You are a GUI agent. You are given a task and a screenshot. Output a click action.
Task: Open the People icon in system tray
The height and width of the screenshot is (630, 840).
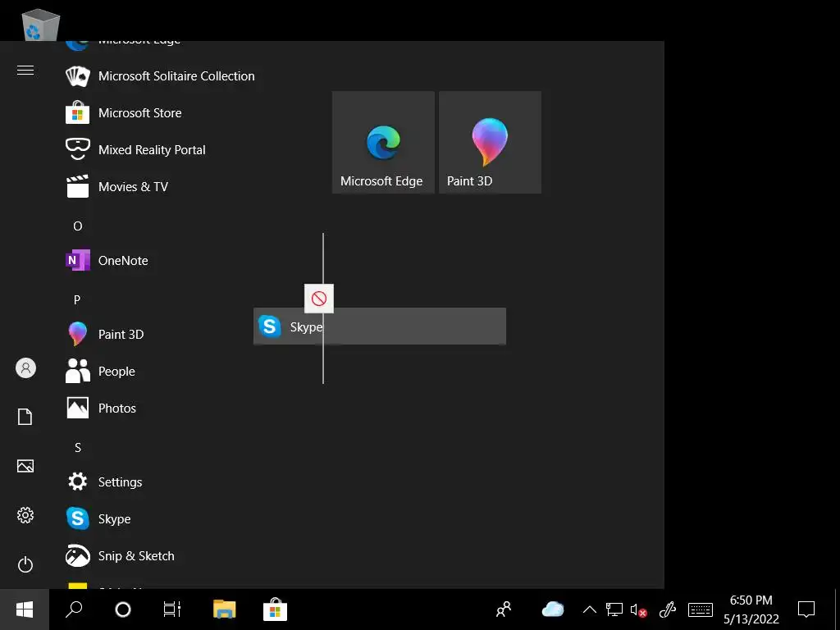click(504, 609)
